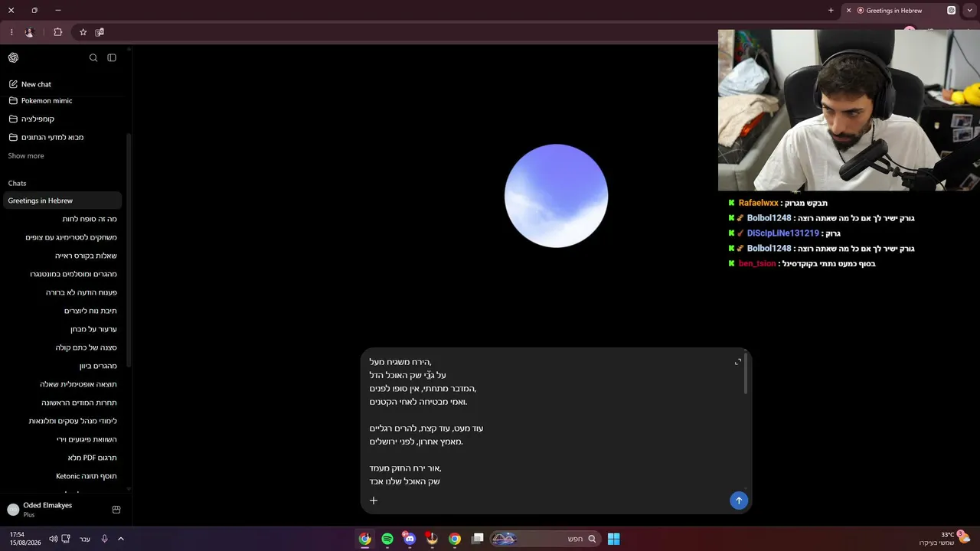
Task: Click the icon beside the Plus account
Action: 116,510
